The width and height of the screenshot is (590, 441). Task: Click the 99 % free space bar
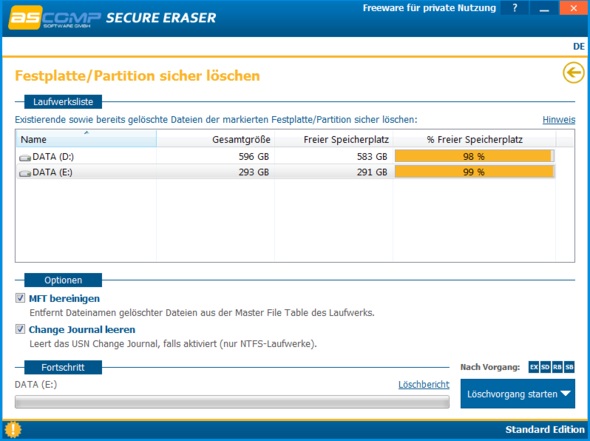click(x=474, y=172)
